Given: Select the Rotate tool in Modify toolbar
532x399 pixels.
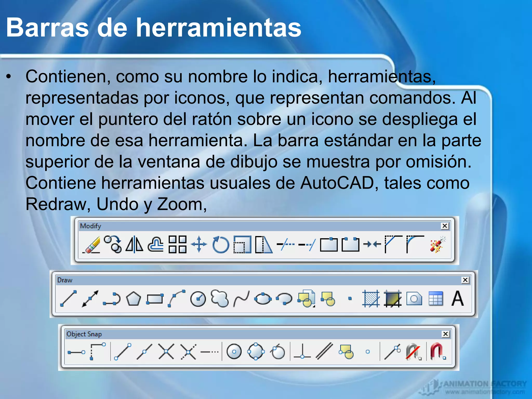Looking at the screenshot, I should coord(221,244).
